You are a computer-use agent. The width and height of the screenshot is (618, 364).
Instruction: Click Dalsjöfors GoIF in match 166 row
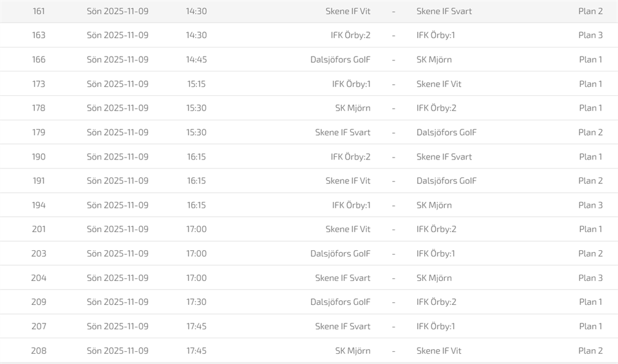(340, 60)
